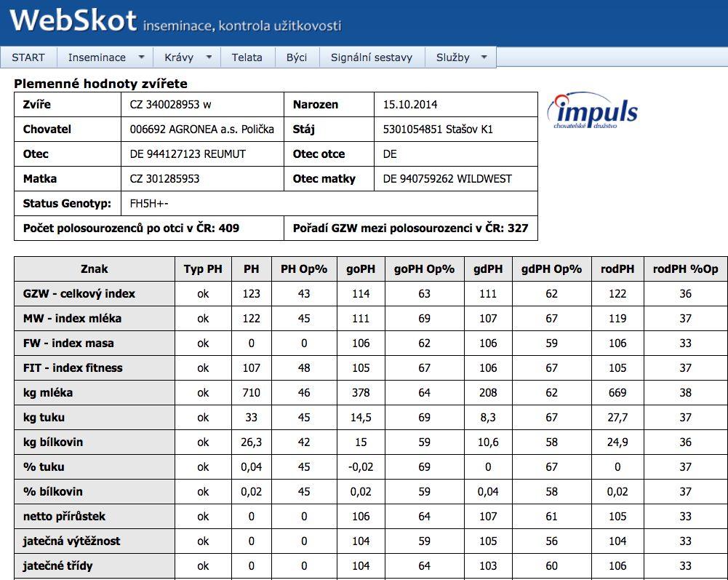This screenshot has width=728, height=580.
Task: Click Pořadí GZW mezi polosourozenci cell
Action: coord(411,229)
